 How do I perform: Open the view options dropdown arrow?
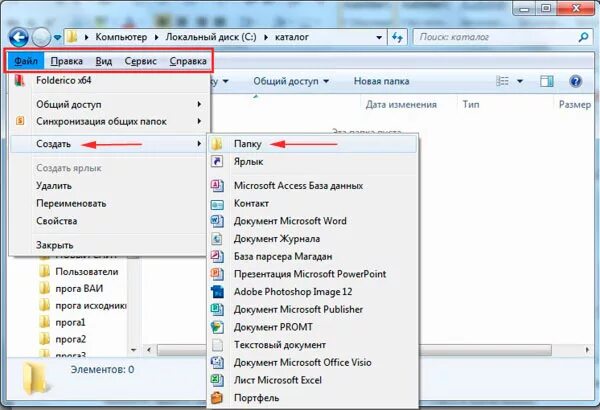[520, 81]
